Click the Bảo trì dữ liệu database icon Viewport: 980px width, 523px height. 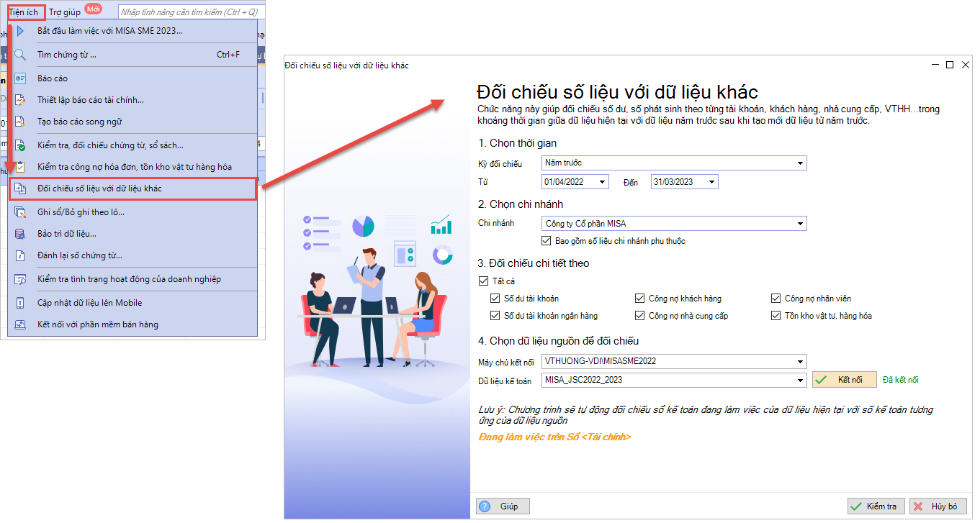point(20,234)
